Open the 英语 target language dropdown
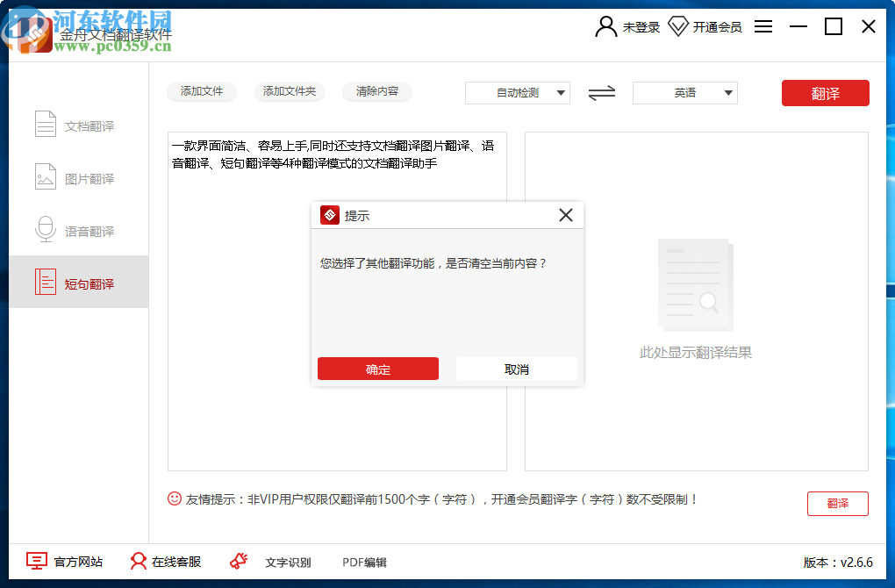Screen dimensions: 895x588 point(684,93)
